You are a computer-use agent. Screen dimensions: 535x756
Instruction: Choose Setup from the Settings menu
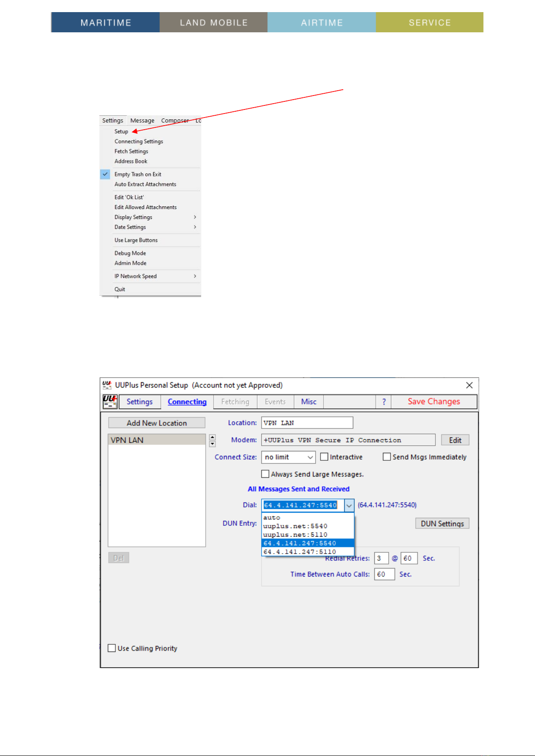coord(121,131)
